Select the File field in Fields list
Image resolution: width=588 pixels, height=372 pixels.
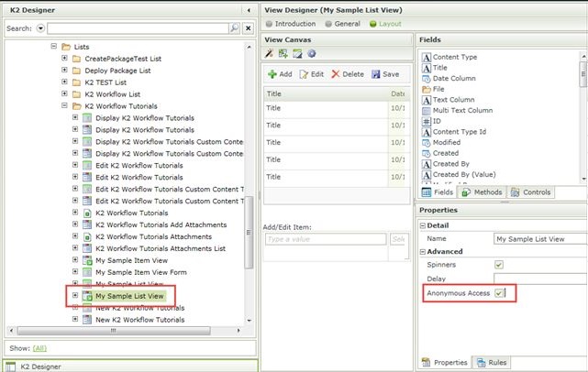pyautogui.click(x=434, y=89)
